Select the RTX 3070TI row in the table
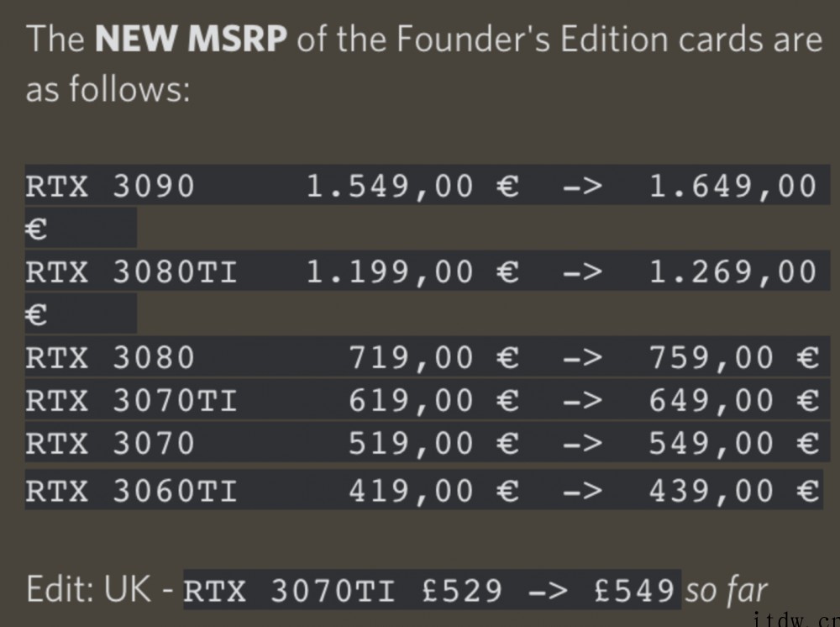 [x=428, y=400]
